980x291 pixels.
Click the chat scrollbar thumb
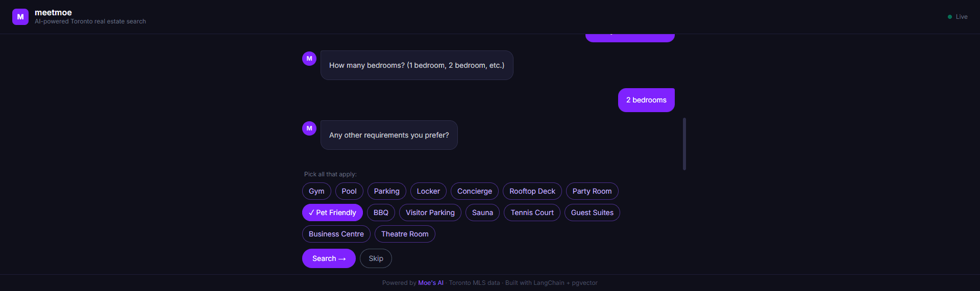click(684, 144)
